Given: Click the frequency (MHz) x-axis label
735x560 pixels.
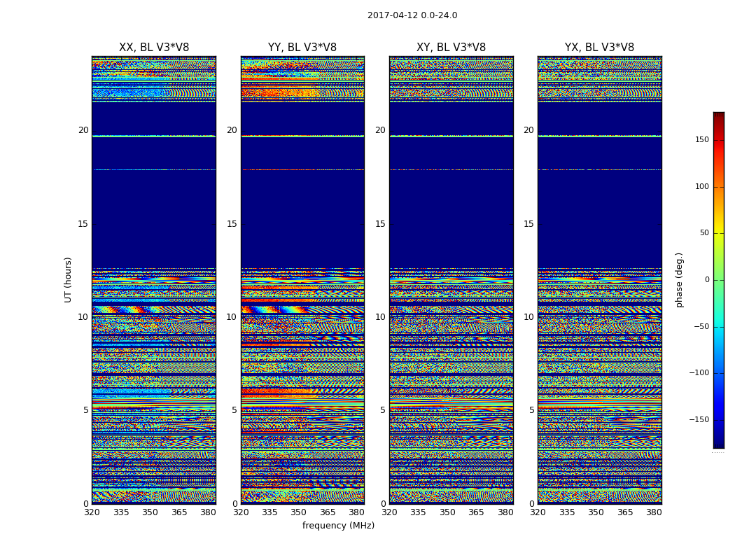Looking at the screenshot, I should (x=338, y=526).
